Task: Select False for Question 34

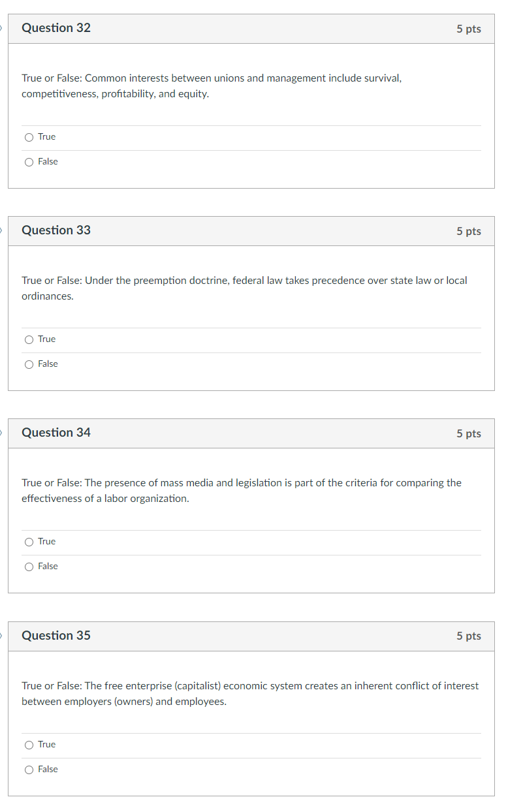Action: [29, 566]
